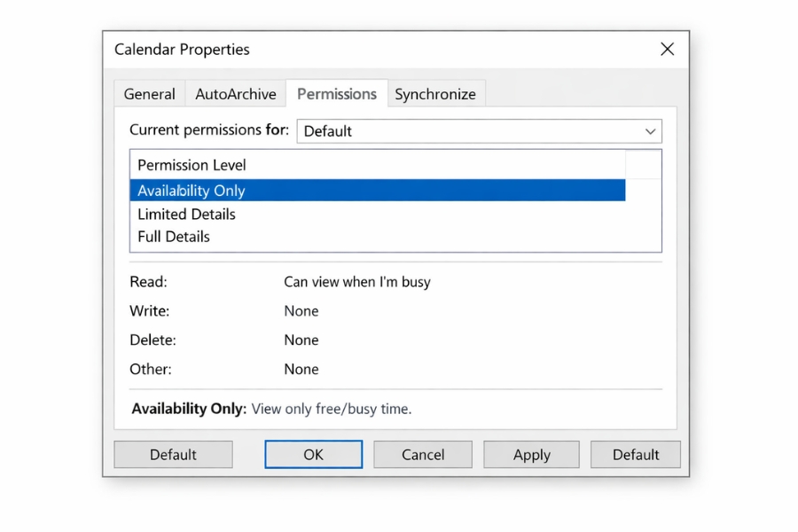Click the Cancel button

point(423,455)
